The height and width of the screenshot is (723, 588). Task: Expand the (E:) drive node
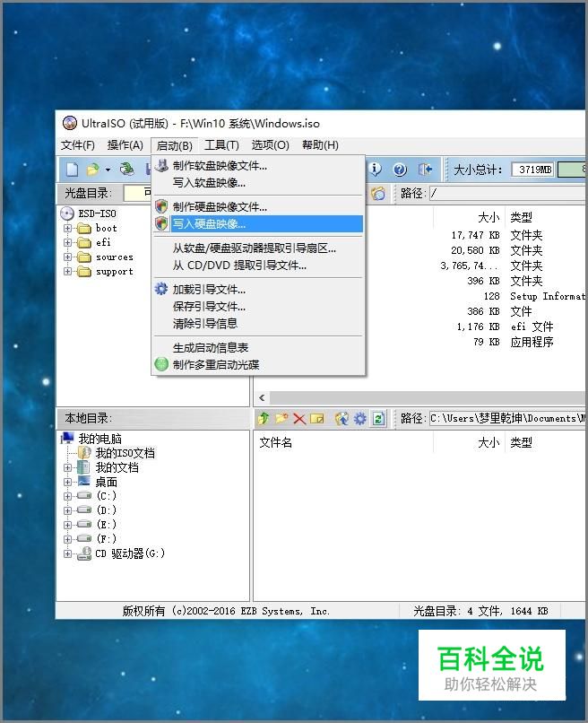68,525
